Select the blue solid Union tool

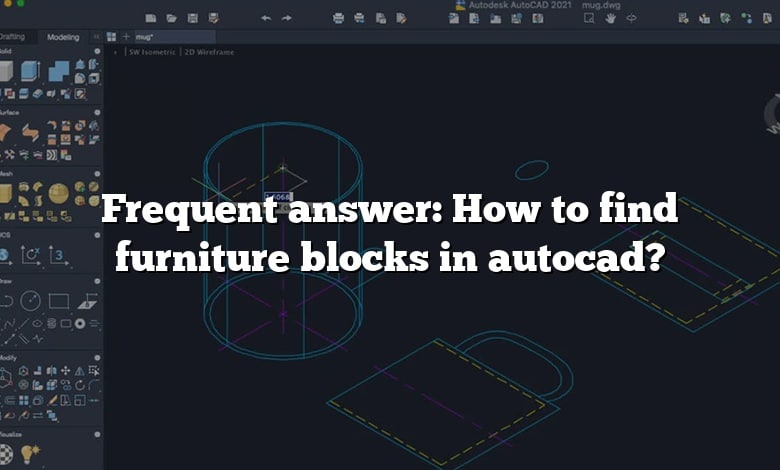click(x=59, y=71)
